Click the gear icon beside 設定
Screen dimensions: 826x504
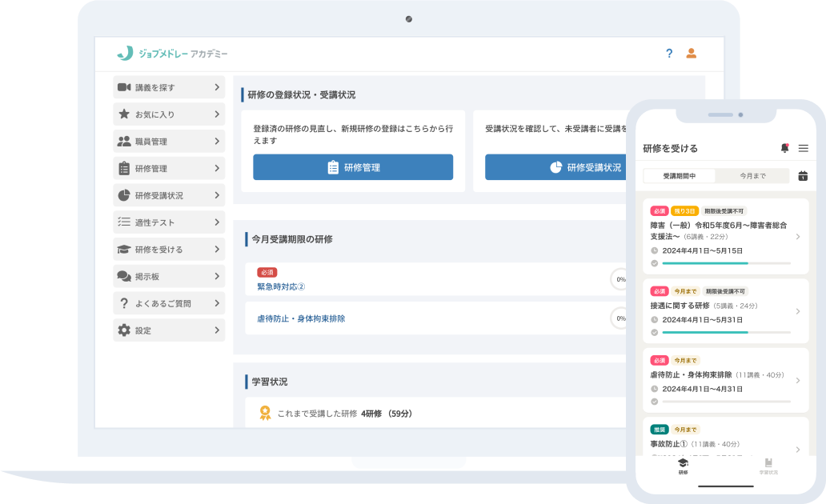(124, 330)
